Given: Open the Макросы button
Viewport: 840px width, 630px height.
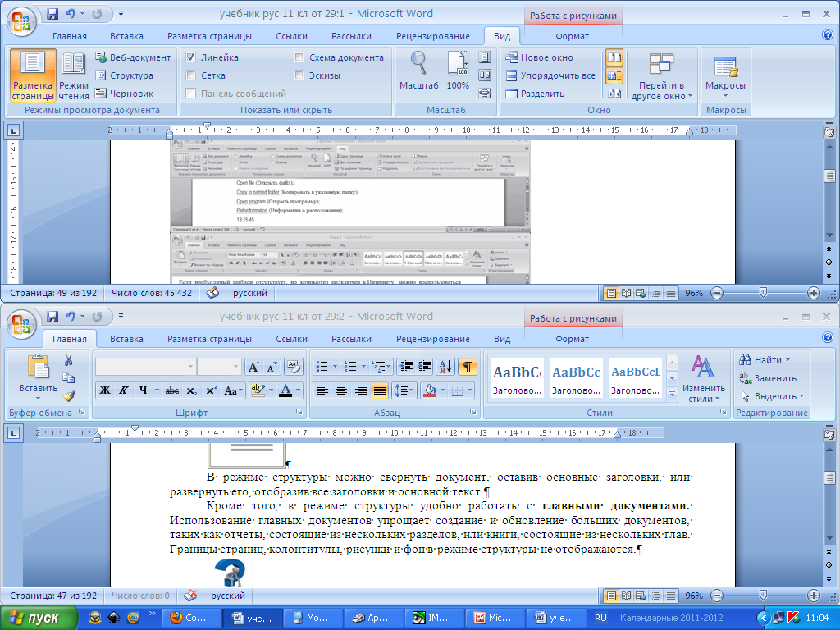Looking at the screenshot, I should tap(725, 75).
